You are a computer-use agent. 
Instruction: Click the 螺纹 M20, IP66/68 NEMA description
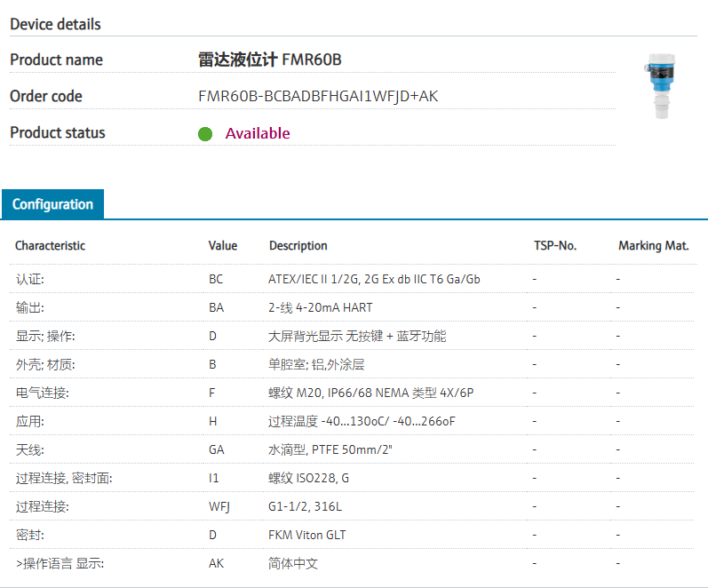(370, 393)
